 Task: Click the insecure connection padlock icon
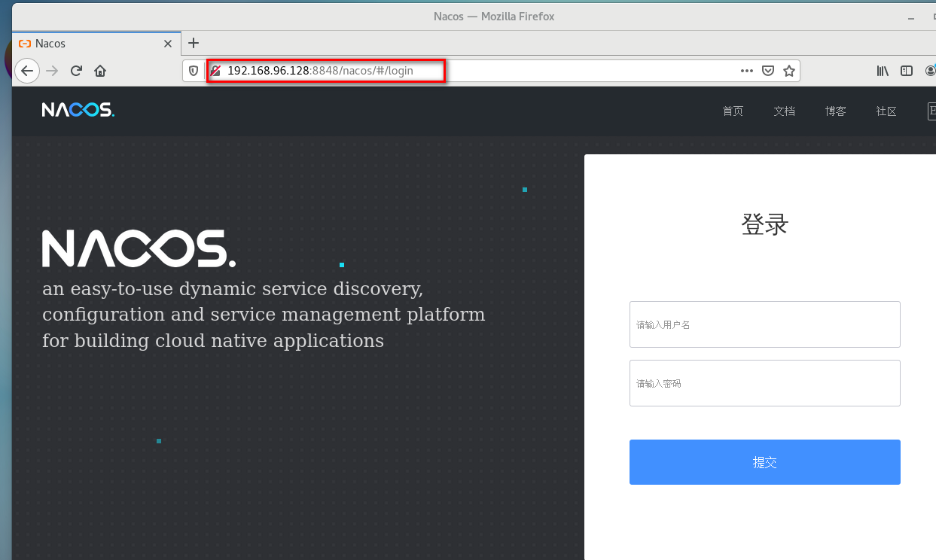[x=215, y=71]
